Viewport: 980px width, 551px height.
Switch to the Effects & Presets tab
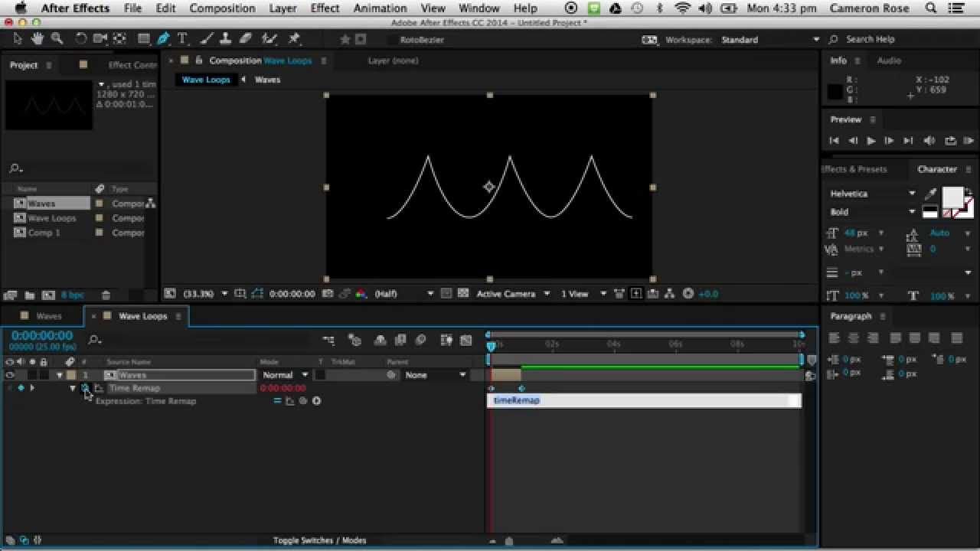coord(854,169)
